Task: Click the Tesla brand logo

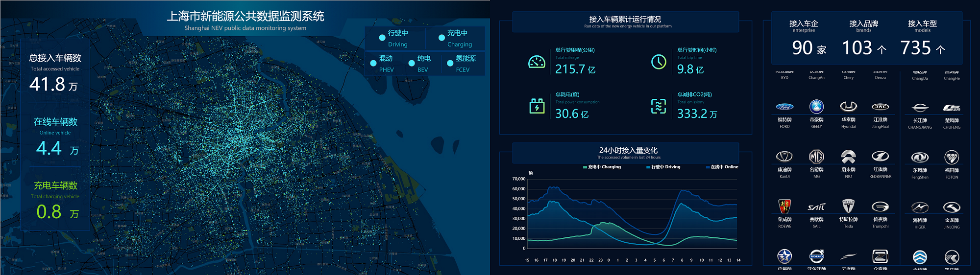Action: [848, 206]
